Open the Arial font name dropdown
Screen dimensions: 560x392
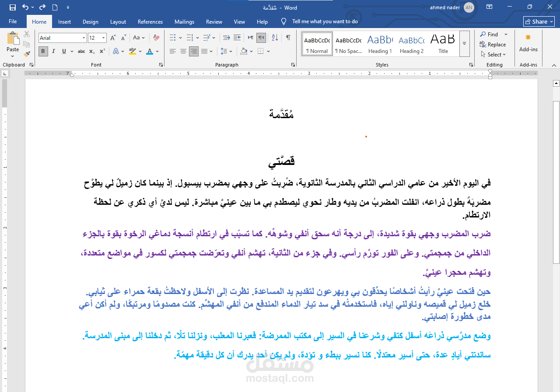click(x=84, y=38)
